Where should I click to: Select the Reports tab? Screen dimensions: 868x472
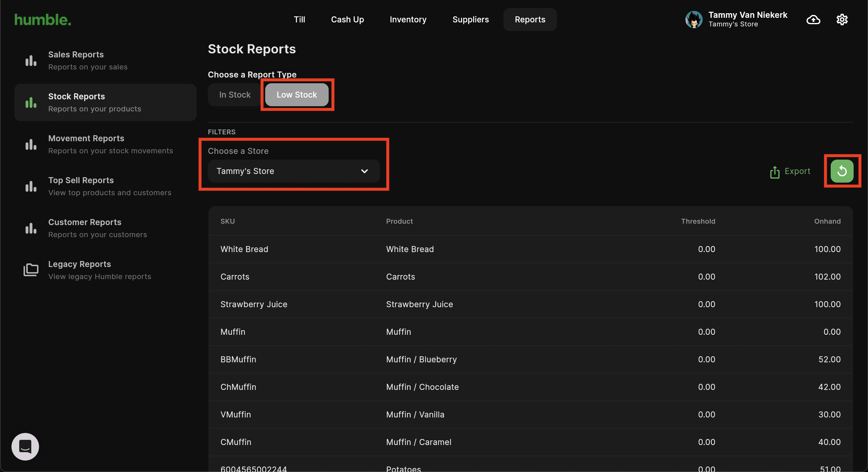(x=530, y=20)
